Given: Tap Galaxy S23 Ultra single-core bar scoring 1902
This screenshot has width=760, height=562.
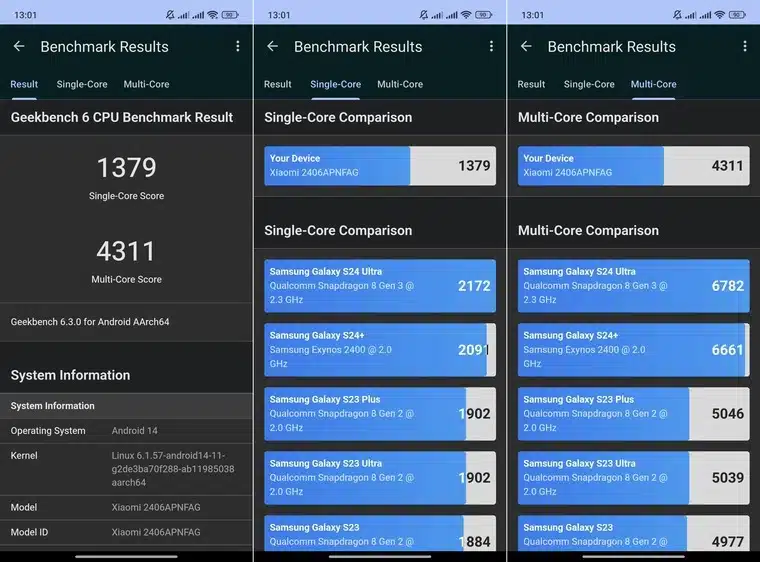Looking at the screenshot, I should [380, 478].
